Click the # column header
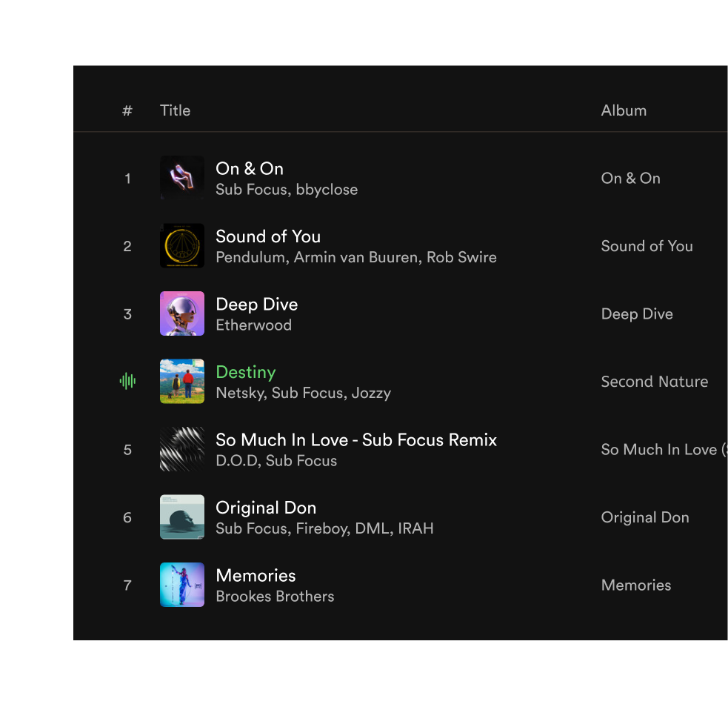The width and height of the screenshot is (728, 707). point(127,110)
